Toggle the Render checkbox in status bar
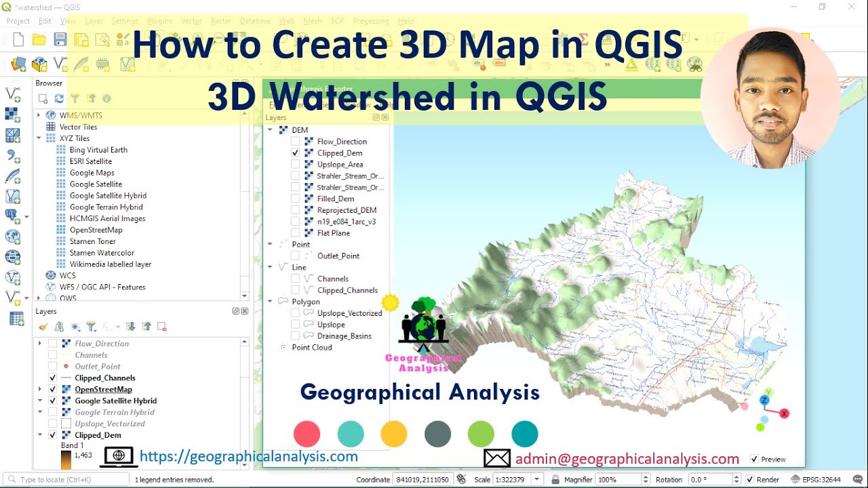This screenshot has height=488, width=868. (750, 480)
